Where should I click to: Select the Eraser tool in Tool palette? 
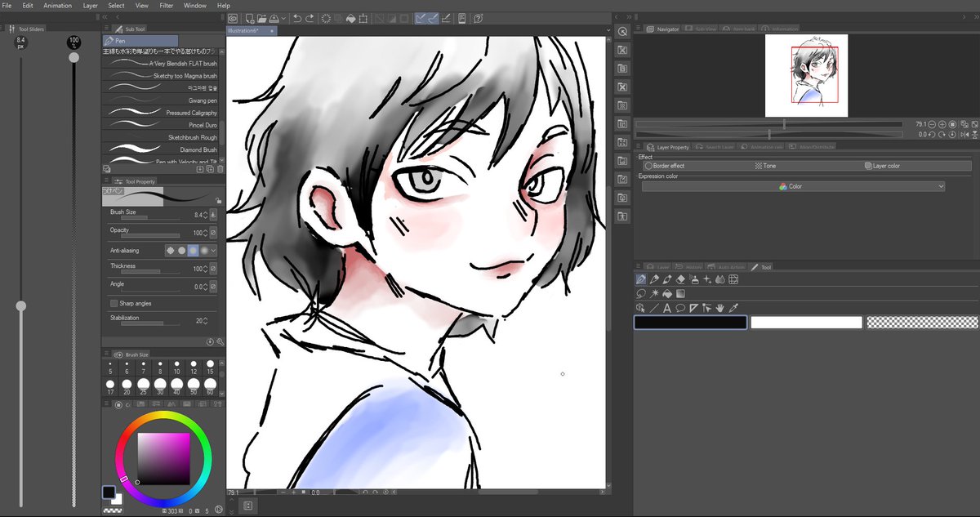(x=680, y=279)
